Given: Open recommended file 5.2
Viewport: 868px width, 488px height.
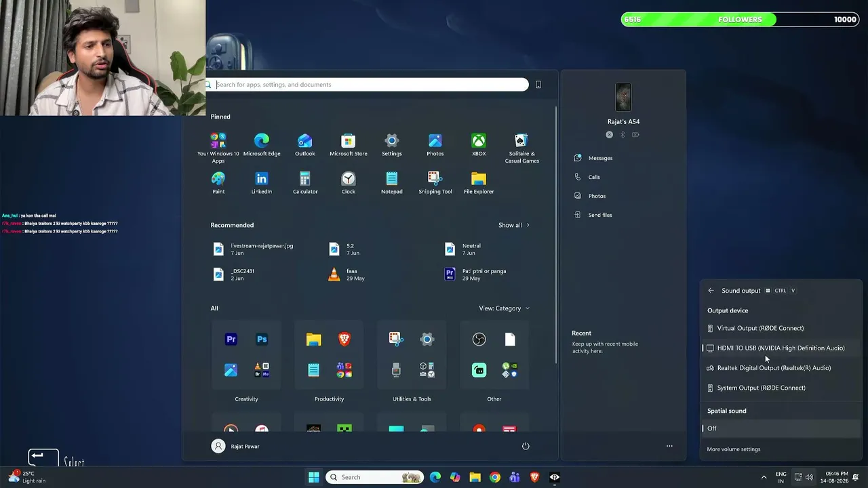Looking at the screenshot, I should 344,249.
